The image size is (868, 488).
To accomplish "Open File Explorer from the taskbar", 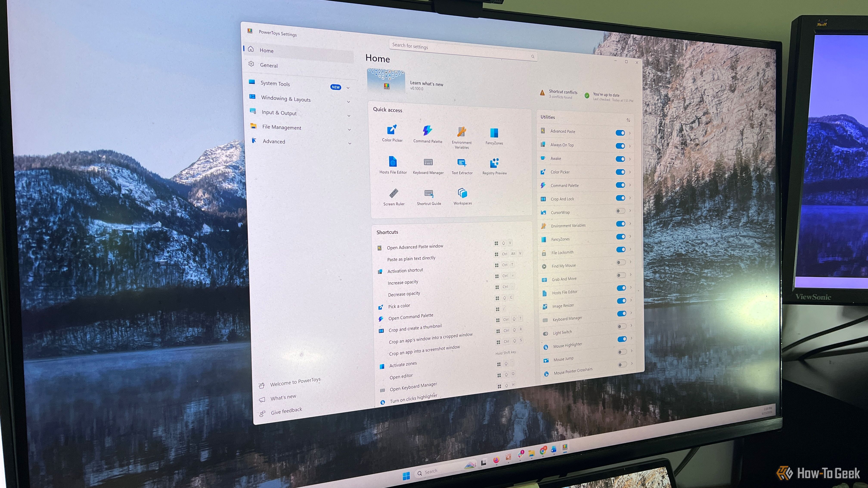I will 532,453.
